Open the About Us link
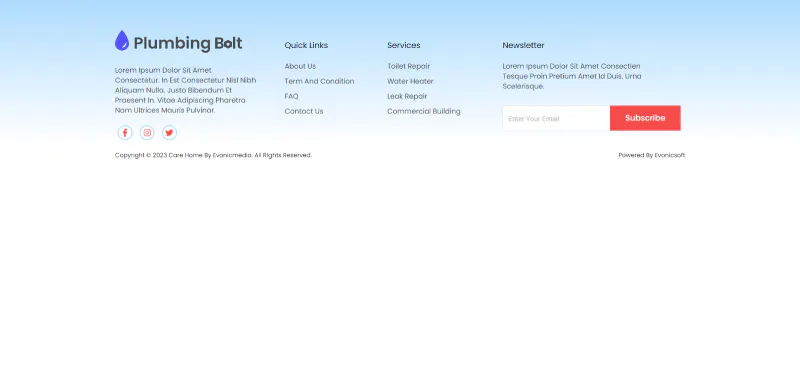 point(300,66)
